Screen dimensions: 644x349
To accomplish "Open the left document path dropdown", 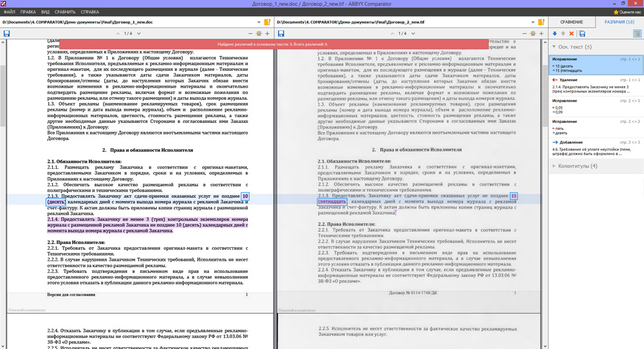I will 258,22.
